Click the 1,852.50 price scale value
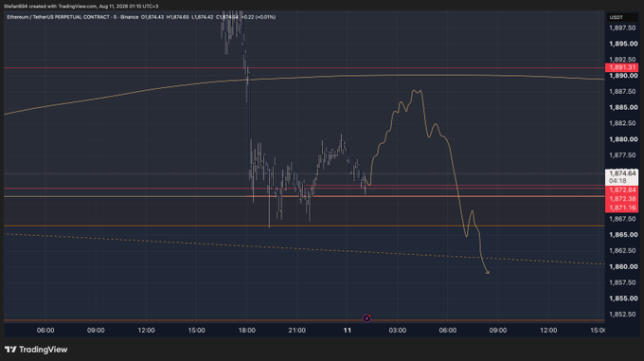This screenshot has width=644, height=361. pyautogui.click(x=623, y=315)
